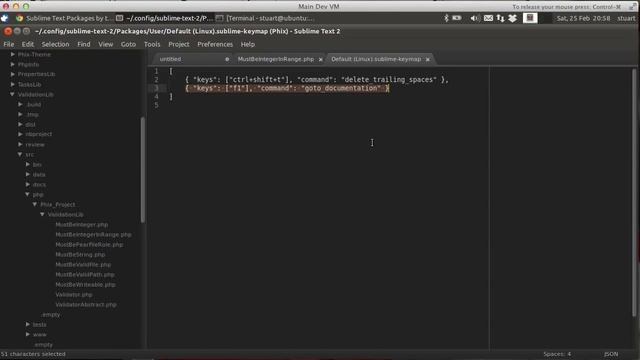Open the stuart user menu in panel

tap(626, 18)
